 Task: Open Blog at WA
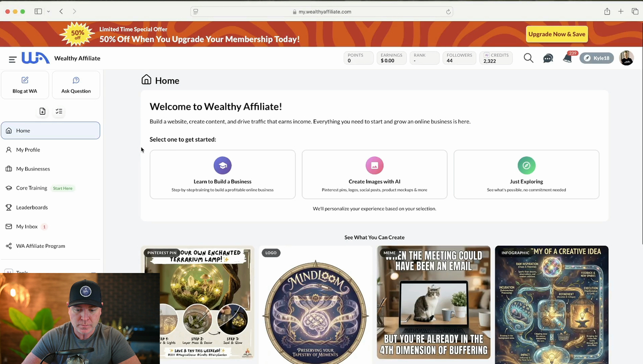(25, 85)
